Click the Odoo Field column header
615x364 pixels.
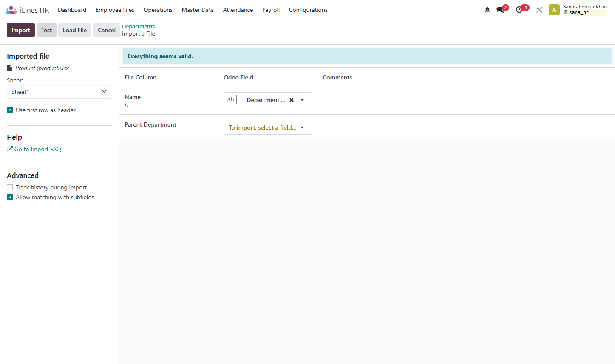(x=238, y=77)
